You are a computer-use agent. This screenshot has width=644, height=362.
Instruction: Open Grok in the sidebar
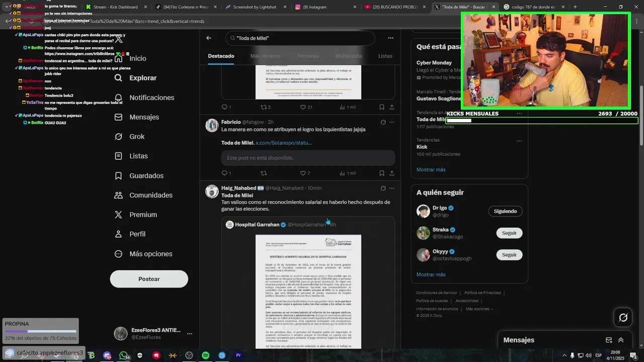click(x=129, y=137)
